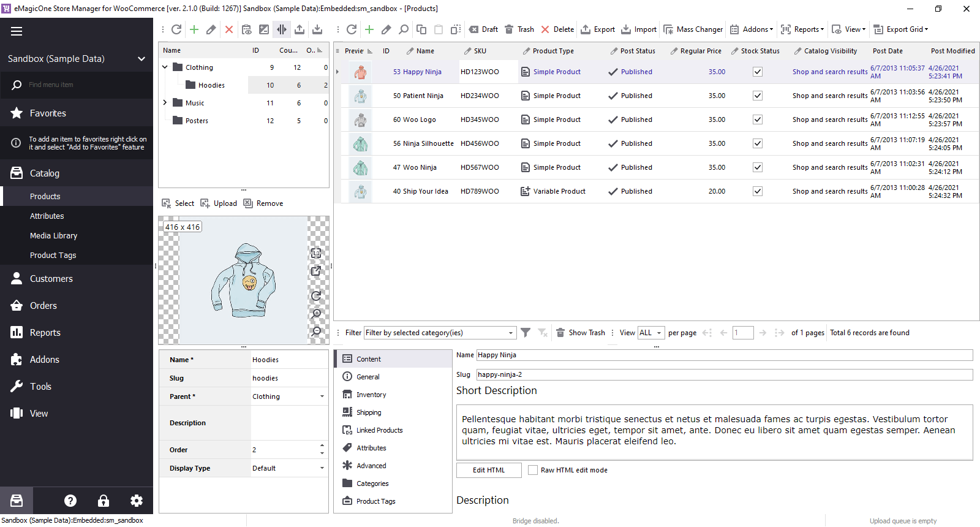Toggle stock status checkbox for Happy Ninja

(x=758, y=72)
